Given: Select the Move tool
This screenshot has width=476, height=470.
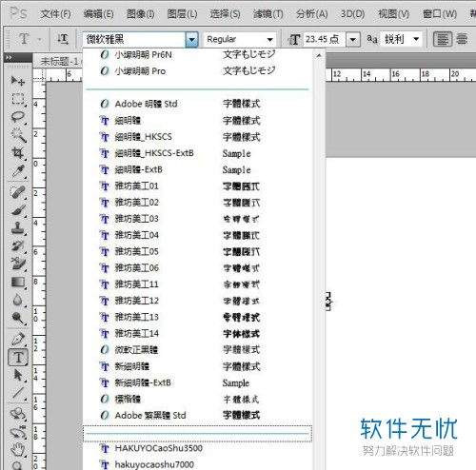Looking at the screenshot, I should pyautogui.click(x=18, y=81).
